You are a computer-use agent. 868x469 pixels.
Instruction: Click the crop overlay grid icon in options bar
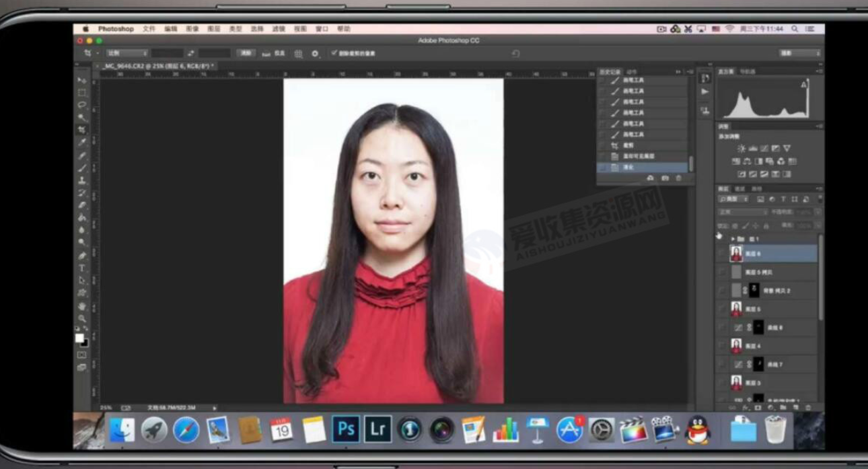click(298, 53)
